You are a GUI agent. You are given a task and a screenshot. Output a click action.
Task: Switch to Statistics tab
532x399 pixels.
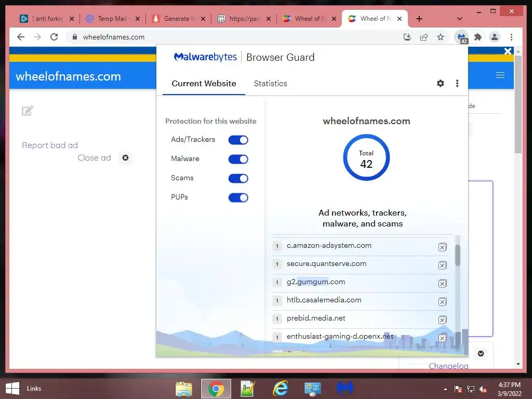pos(270,84)
